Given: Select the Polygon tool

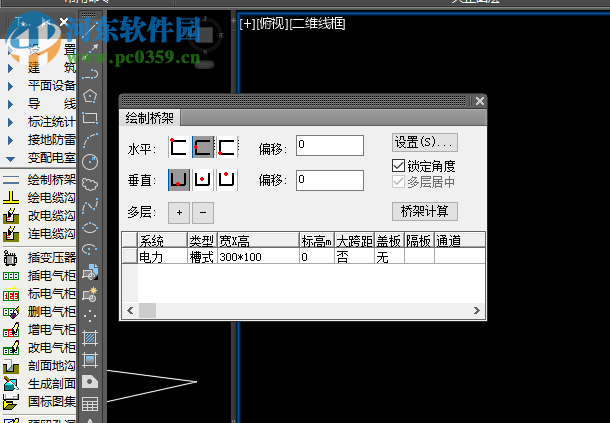Looking at the screenshot, I should 90,96.
